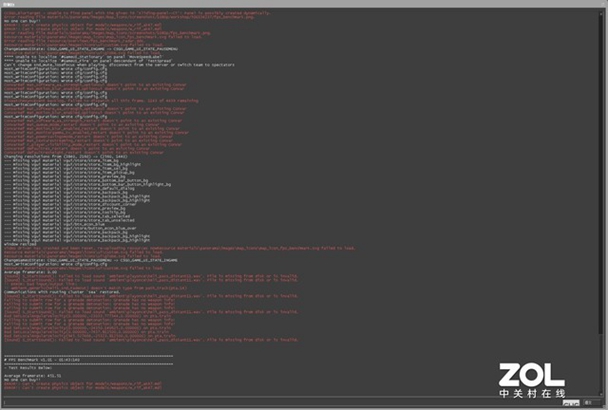The width and height of the screenshot is (608, 410).
Task: Click the first 'No one can buy!!' line near the top
Action: click(x=22, y=21)
